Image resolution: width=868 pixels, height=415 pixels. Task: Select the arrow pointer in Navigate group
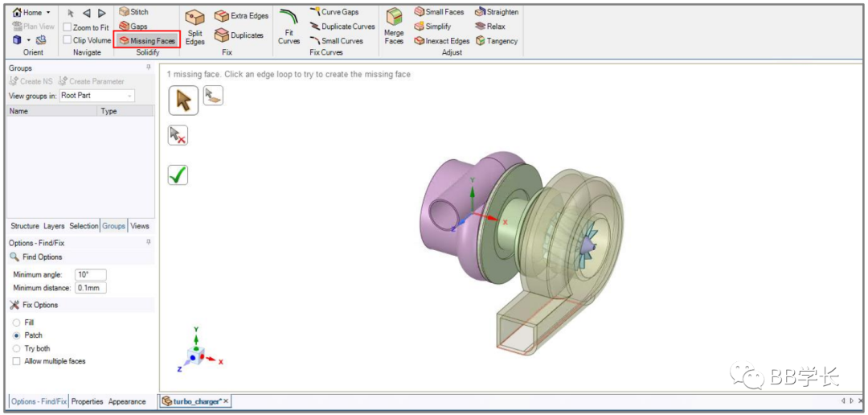pyautogui.click(x=70, y=13)
